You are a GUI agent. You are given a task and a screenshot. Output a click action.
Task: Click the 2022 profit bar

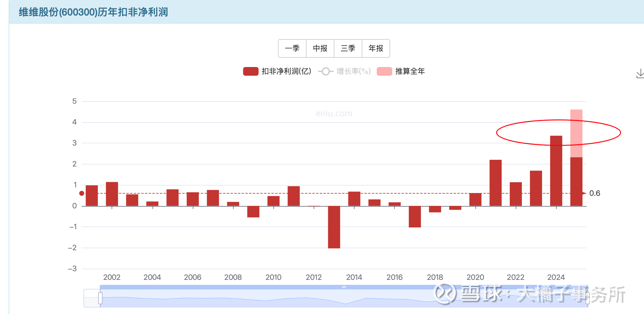pos(516,194)
